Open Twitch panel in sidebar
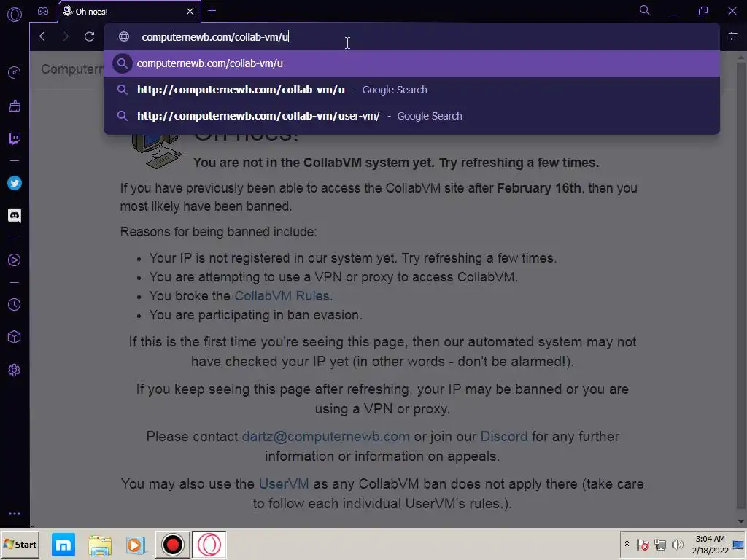The width and height of the screenshot is (747, 560). [15, 139]
